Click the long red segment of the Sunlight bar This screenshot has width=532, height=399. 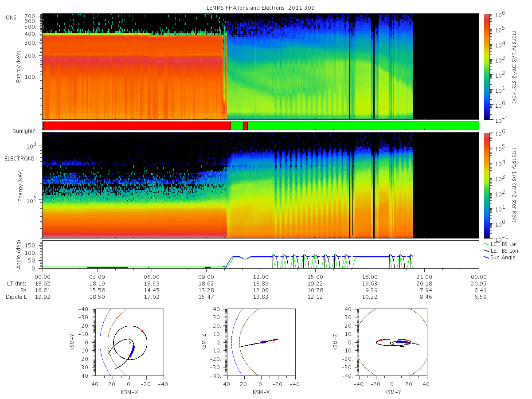click(x=137, y=126)
